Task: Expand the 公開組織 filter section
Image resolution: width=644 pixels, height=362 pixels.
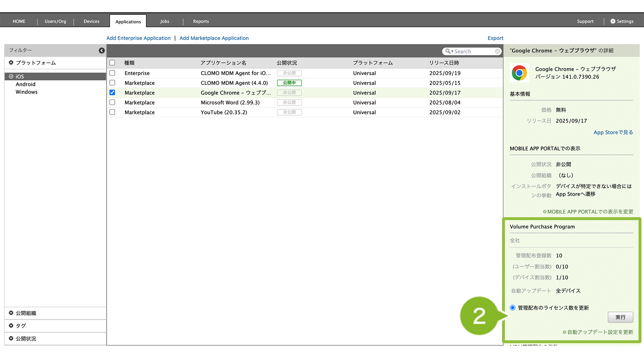Action: click(x=11, y=313)
